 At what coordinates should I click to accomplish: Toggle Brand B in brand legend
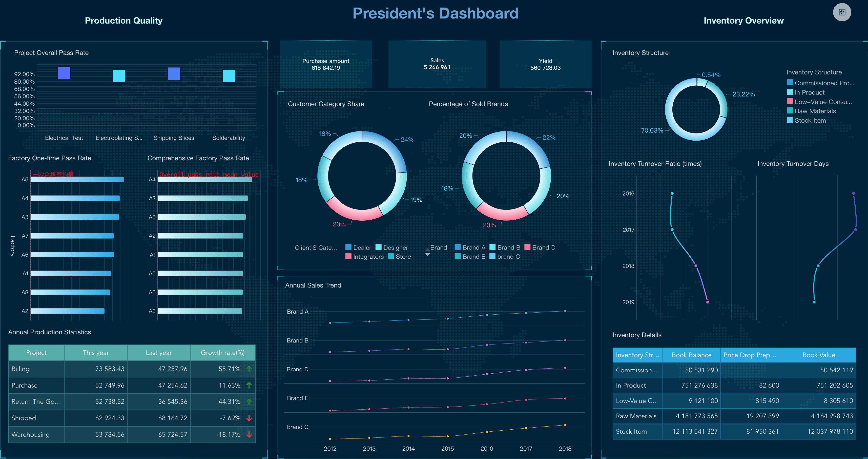pos(505,247)
